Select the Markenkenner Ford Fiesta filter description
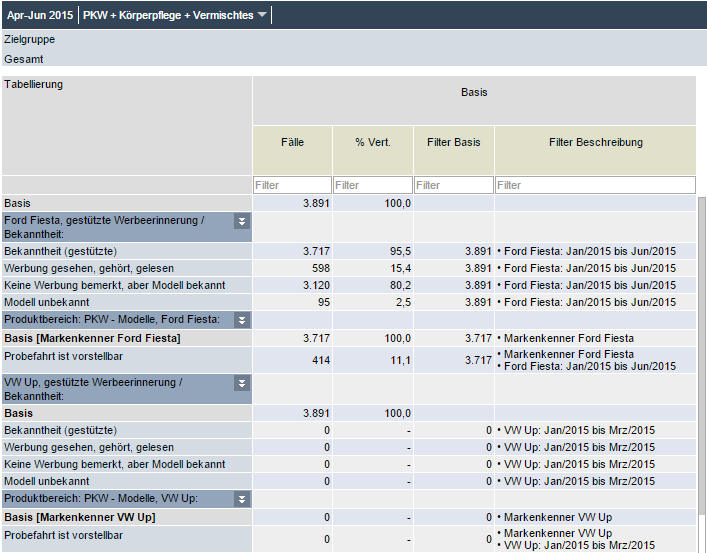 (565, 338)
